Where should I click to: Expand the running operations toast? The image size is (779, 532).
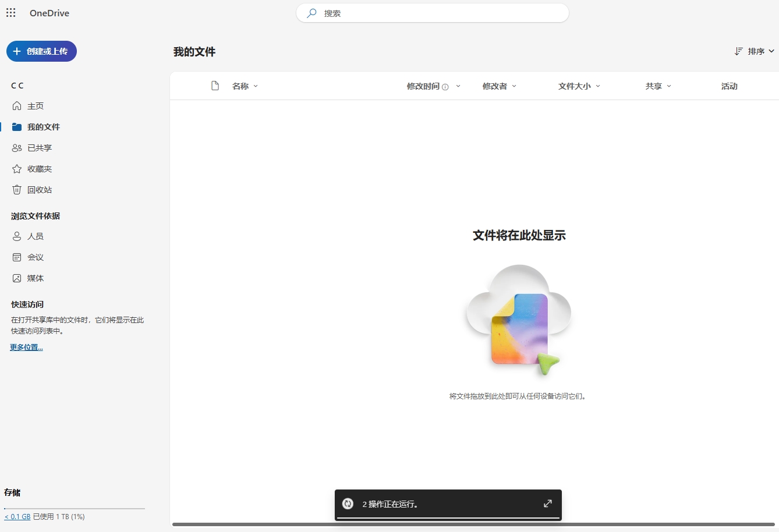coord(547,503)
